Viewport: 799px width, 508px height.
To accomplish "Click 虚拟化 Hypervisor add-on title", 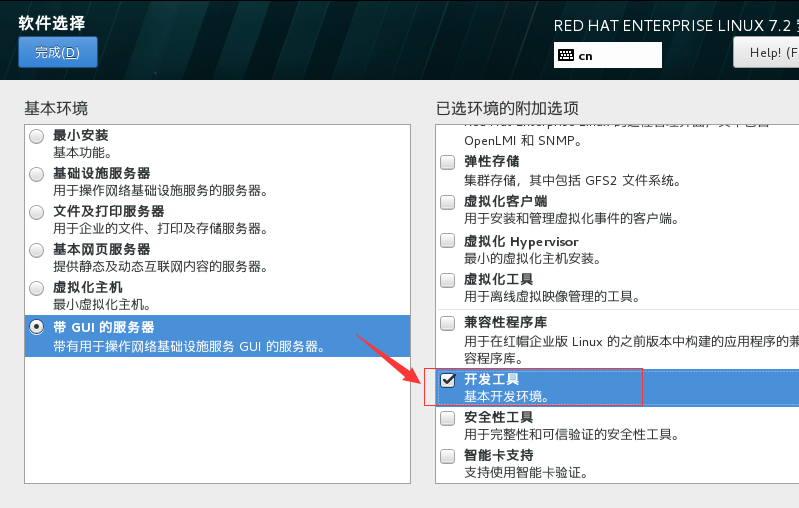I will click(x=521, y=241).
